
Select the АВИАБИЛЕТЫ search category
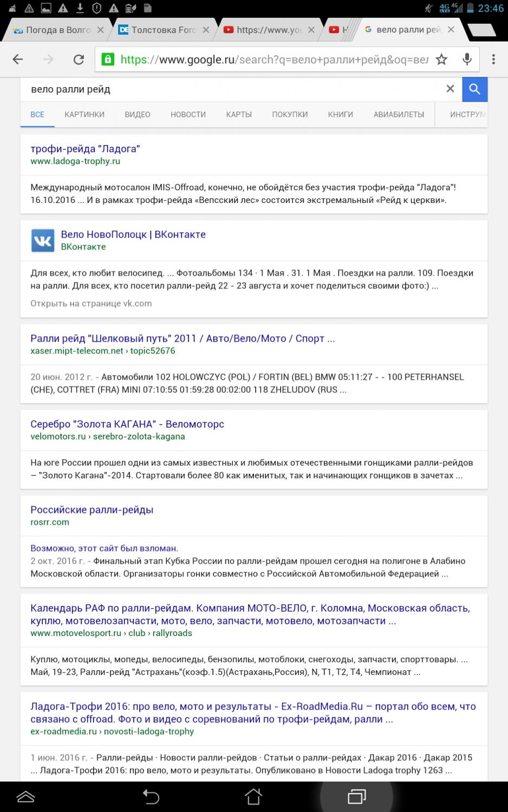399,115
